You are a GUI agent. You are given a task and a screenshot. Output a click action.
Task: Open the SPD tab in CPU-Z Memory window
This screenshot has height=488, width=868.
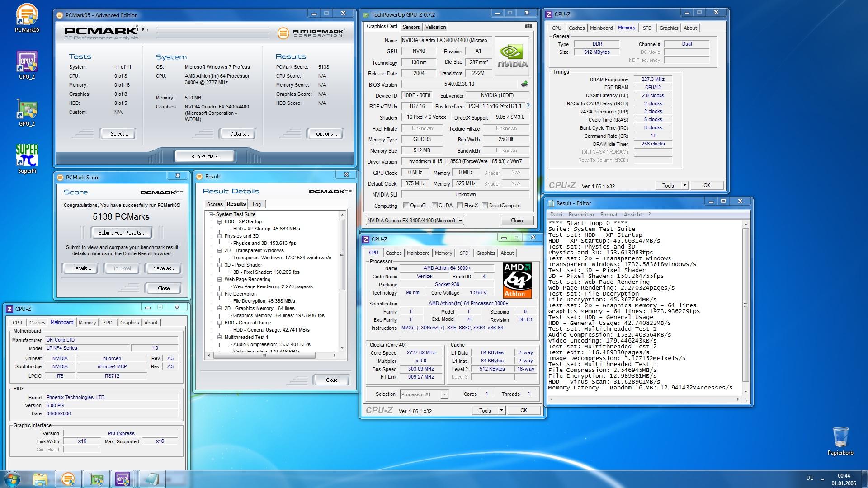647,28
